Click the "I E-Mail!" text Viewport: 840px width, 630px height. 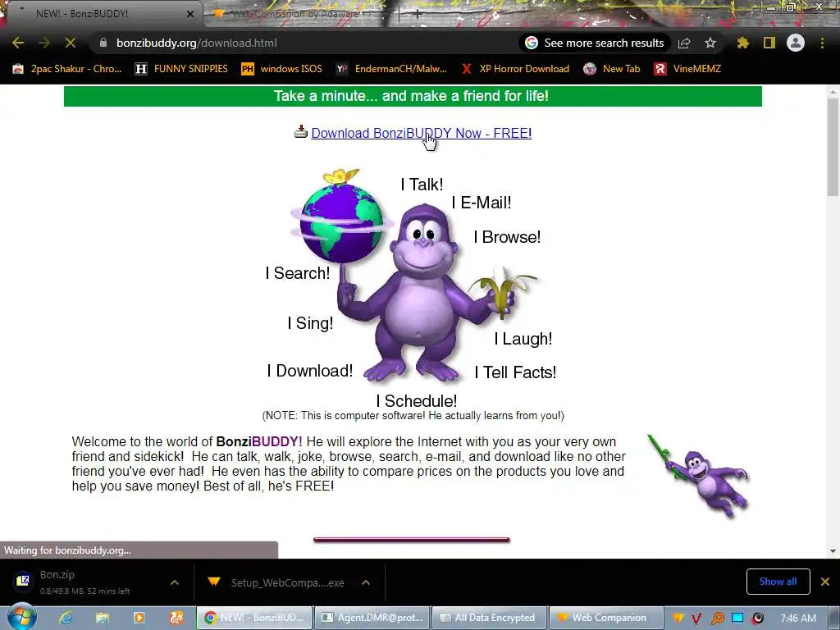(x=481, y=203)
